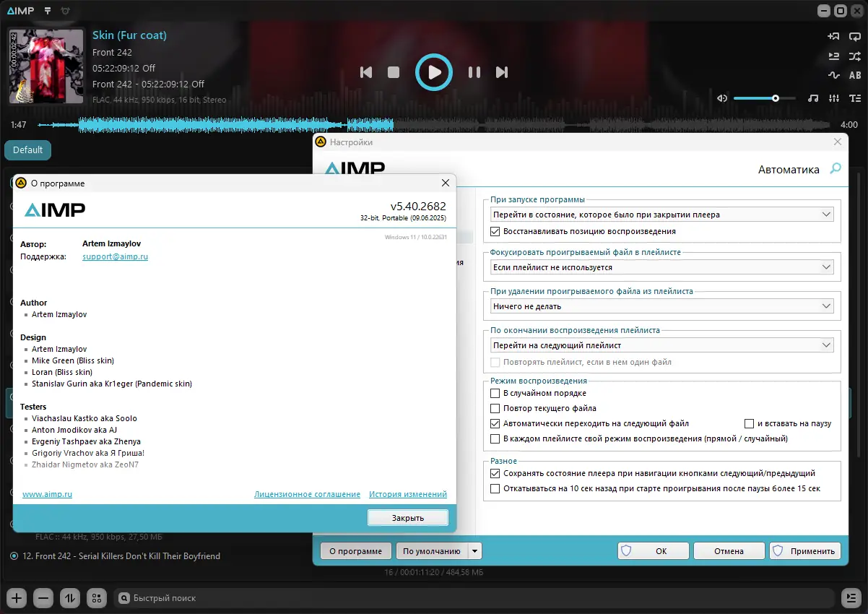Click the Отмена button

[729, 551]
